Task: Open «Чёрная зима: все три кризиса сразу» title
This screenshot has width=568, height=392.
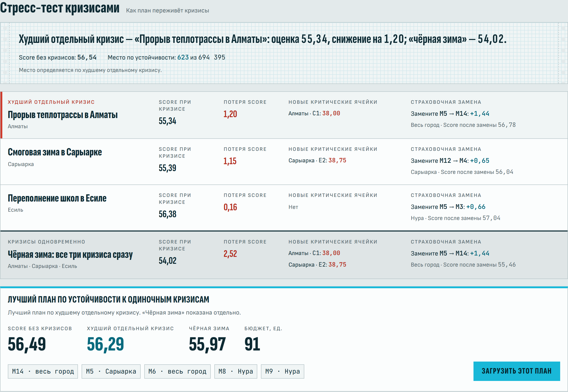Action: coord(70,255)
